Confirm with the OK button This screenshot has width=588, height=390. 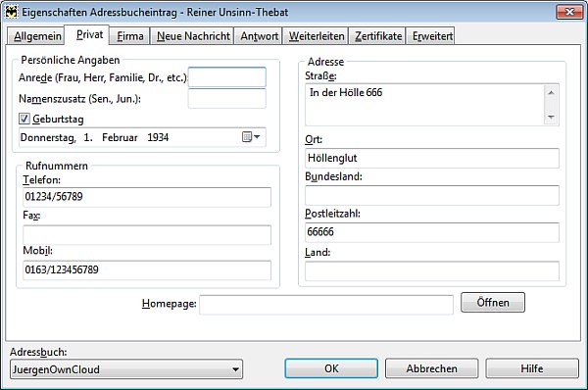331,368
